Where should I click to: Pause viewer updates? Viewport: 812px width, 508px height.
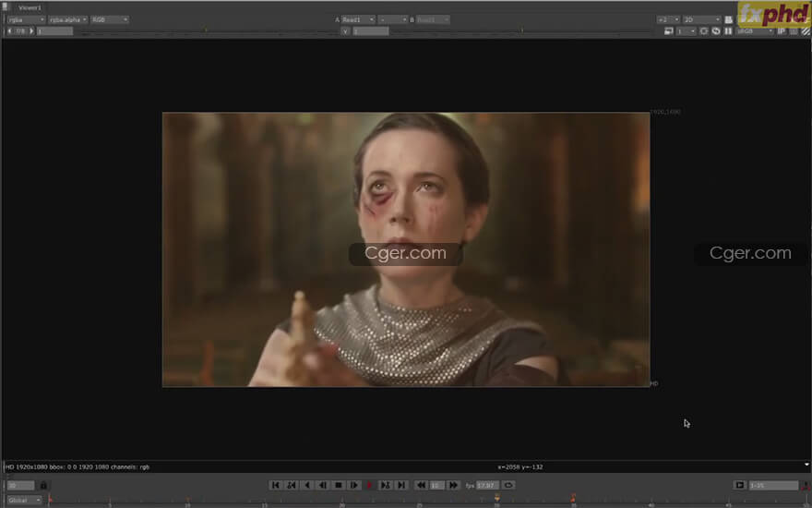point(728,31)
